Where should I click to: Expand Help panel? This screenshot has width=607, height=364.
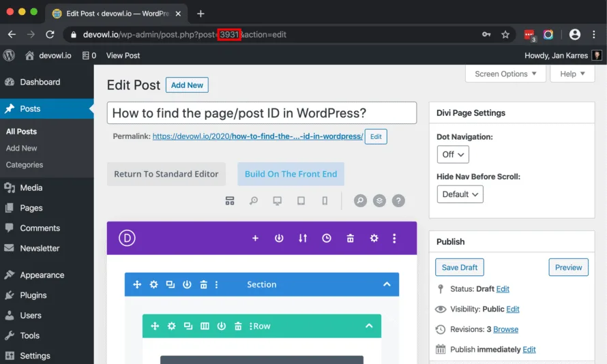(572, 74)
